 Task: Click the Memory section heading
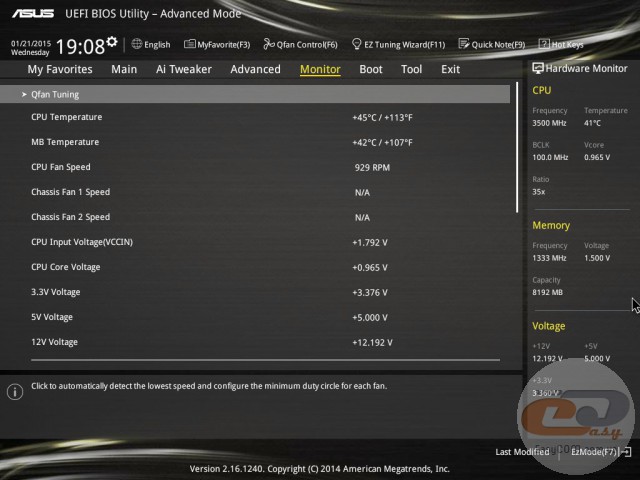point(551,225)
